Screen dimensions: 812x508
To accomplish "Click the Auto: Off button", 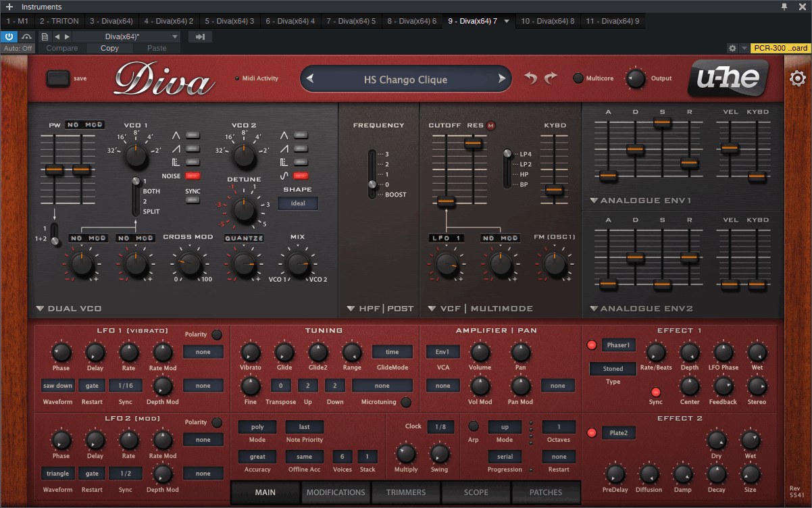I will point(18,48).
